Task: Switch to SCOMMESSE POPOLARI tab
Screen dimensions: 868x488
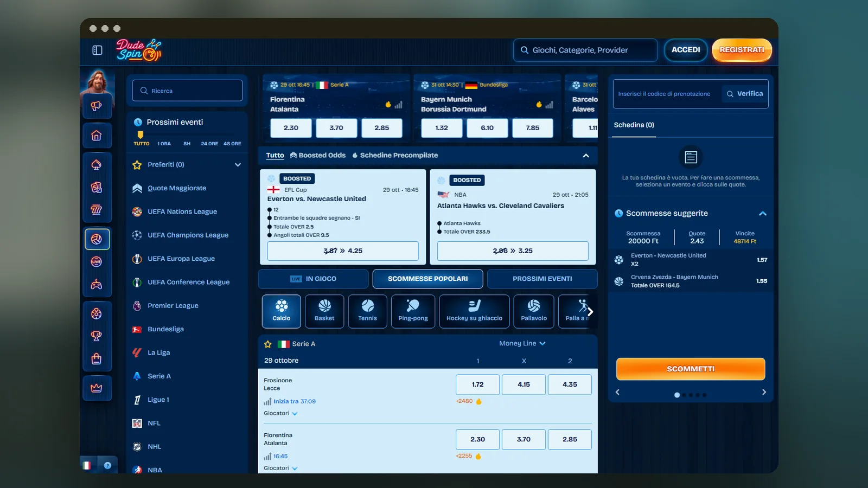Action: click(427, 279)
